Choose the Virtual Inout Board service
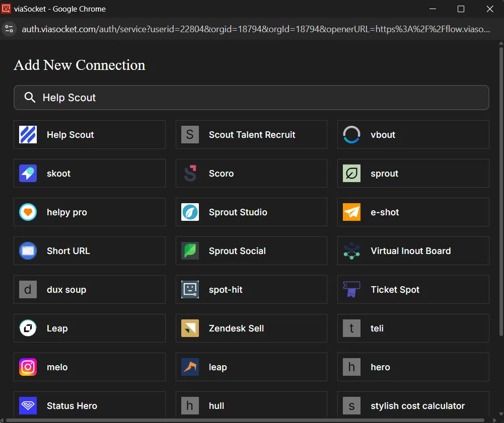Image resolution: width=504 pixels, height=423 pixels. pyautogui.click(x=413, y=250)
